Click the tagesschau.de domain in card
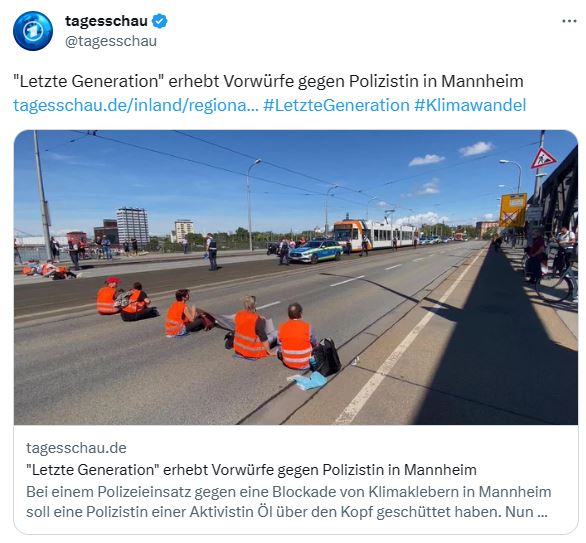The width and height of the screenshot is (586, 543). point(77,448)
